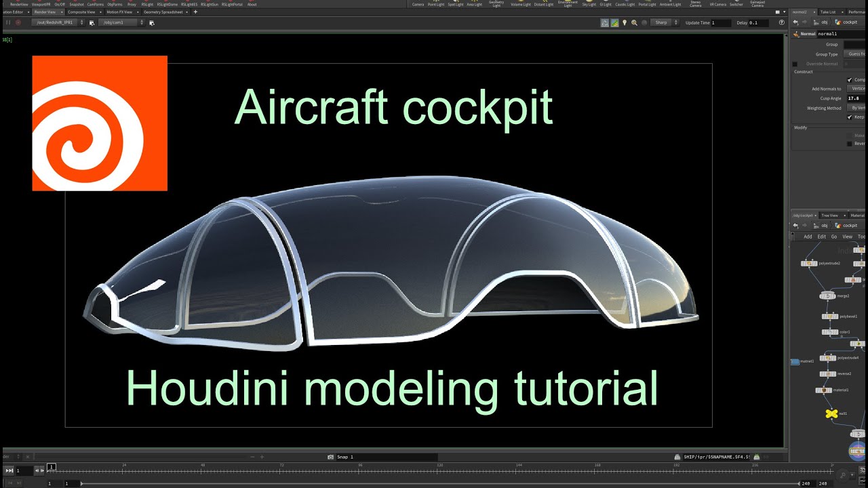Viewport: 868px width, 488px height.
Task: Click the VR Camera shelf tool
Action: click(717, 5)
